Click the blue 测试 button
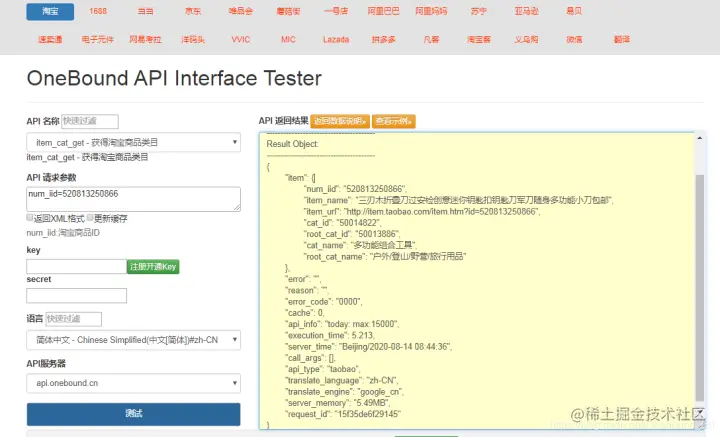This screenshot has height=437, width=720. coord(133,414)
